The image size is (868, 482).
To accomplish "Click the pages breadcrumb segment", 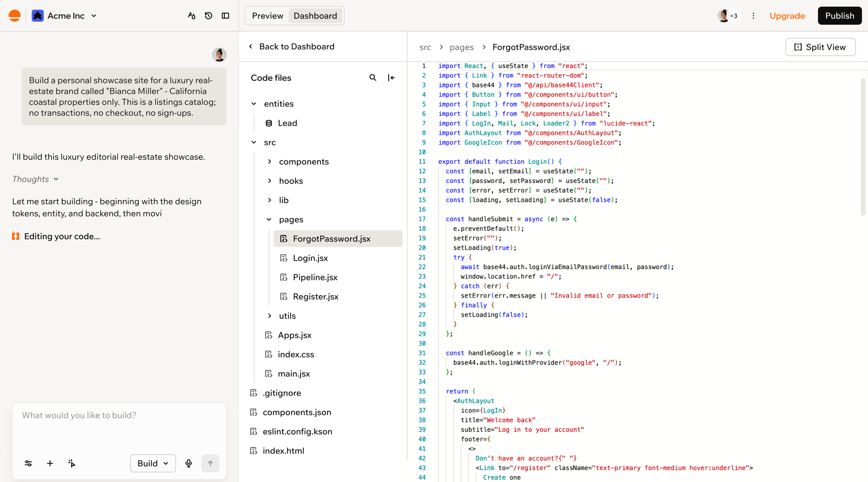I will 461,47.
